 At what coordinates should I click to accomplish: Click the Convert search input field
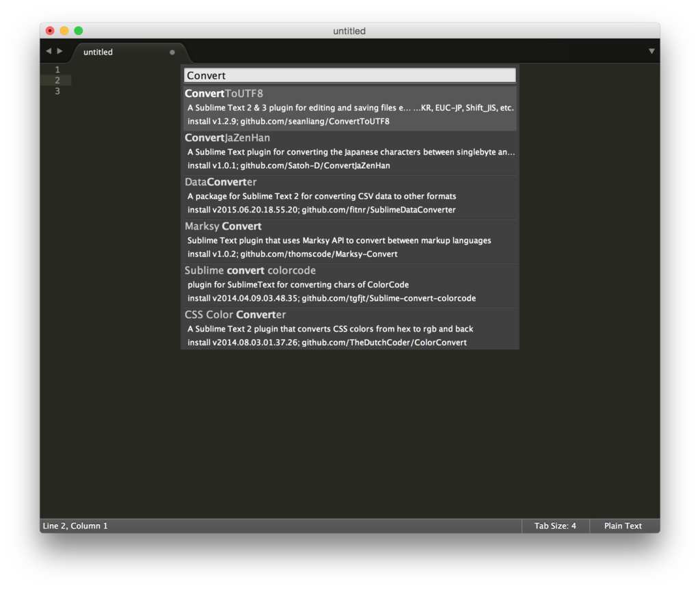(349, 75)
